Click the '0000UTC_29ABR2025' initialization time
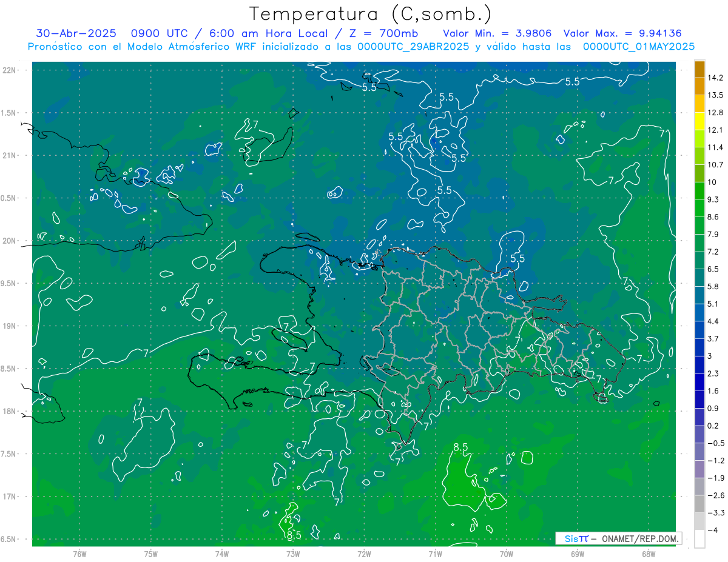Image resolution: width=728 pixels, height=562 pixels. [413, 47]
